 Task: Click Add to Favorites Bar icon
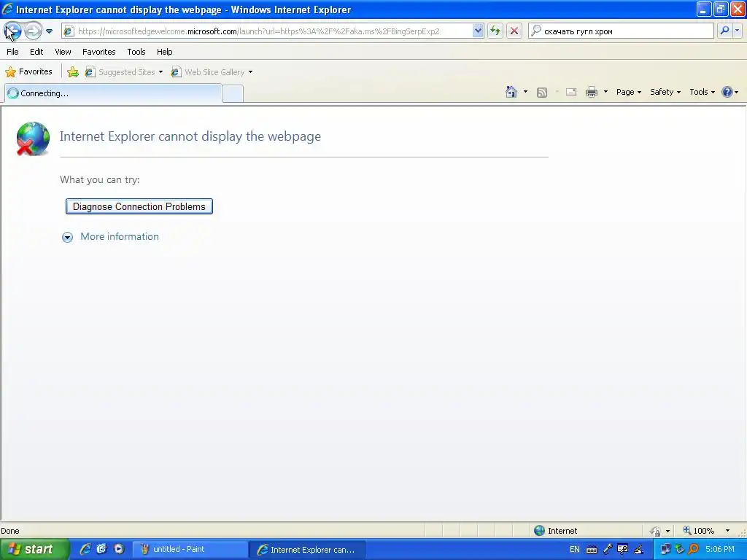[73, 72]
